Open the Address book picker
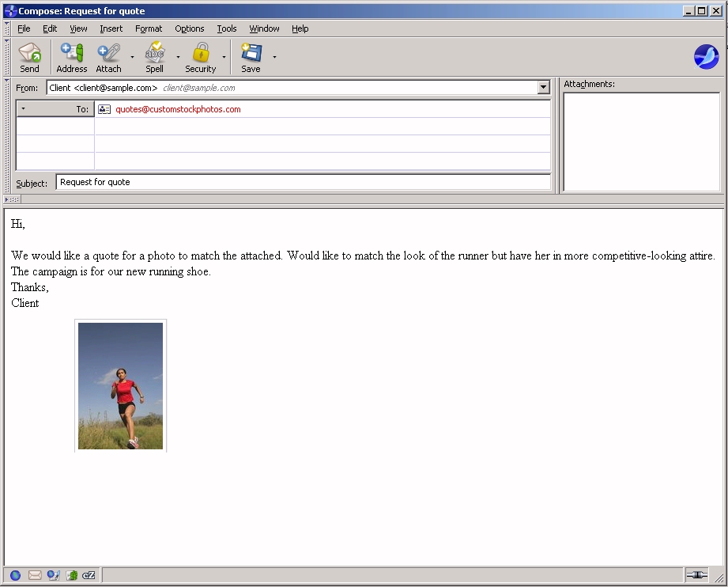This screenshot has height=587, width=728. 71,58
